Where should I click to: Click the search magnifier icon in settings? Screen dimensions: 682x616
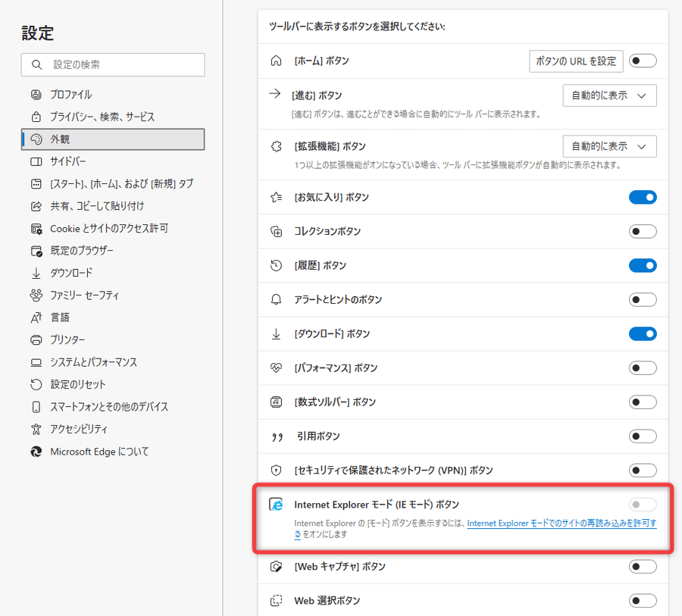(x=36, y=65)
